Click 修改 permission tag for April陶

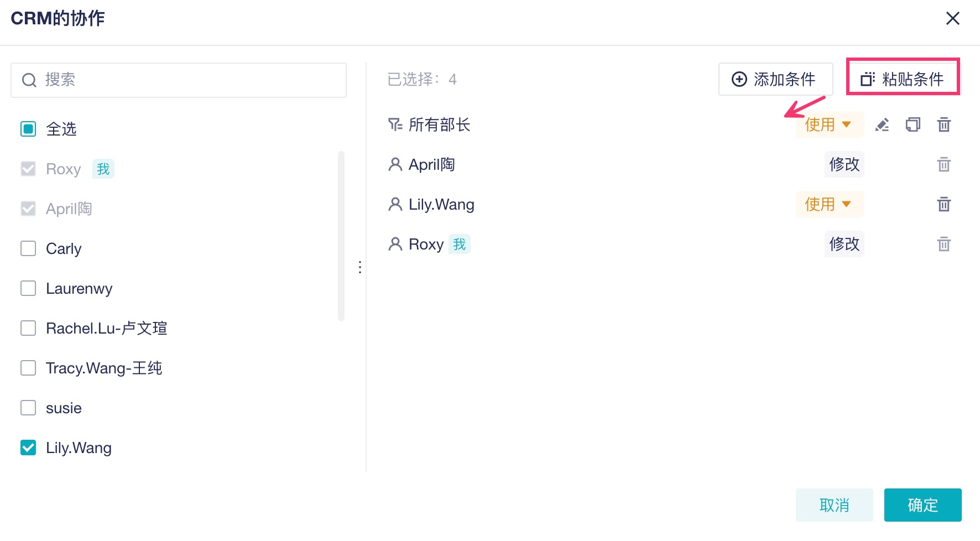[843, 164]
